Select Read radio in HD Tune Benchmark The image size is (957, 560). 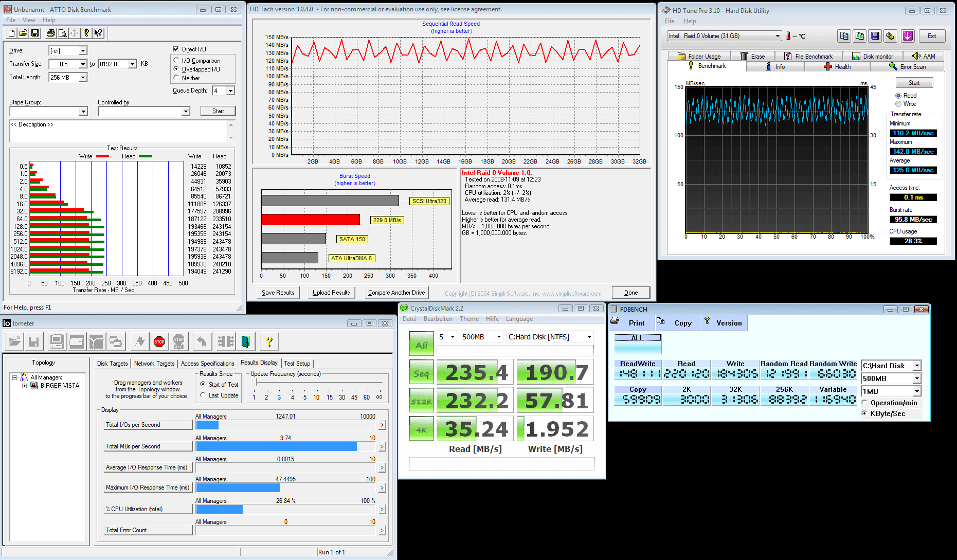[898, 96]
